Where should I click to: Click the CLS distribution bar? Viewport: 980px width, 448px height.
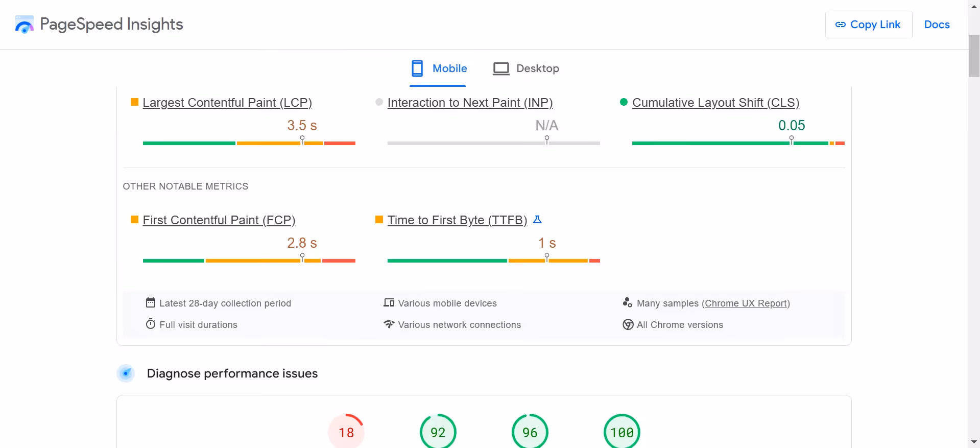(x=738, y=143)
